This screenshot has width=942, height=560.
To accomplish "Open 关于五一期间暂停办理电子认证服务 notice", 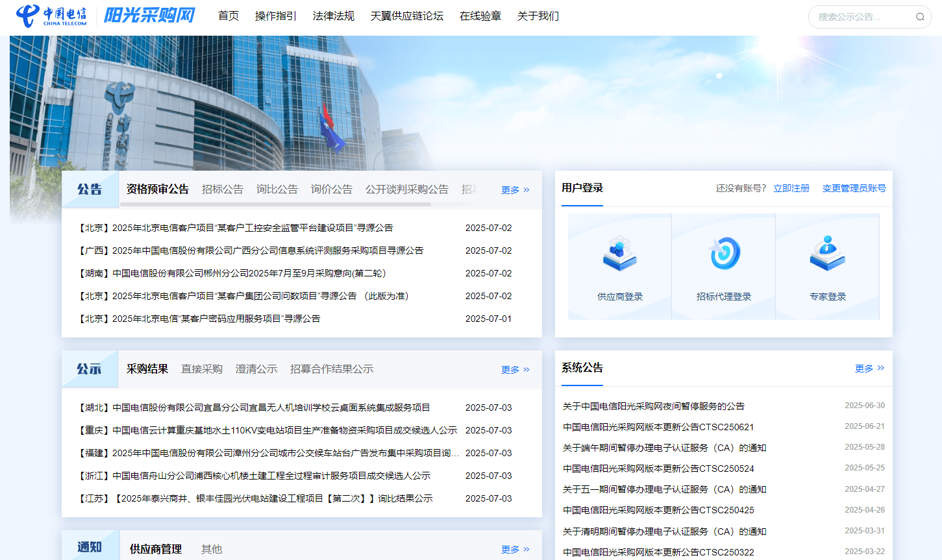I will click(x=664, y=489).
